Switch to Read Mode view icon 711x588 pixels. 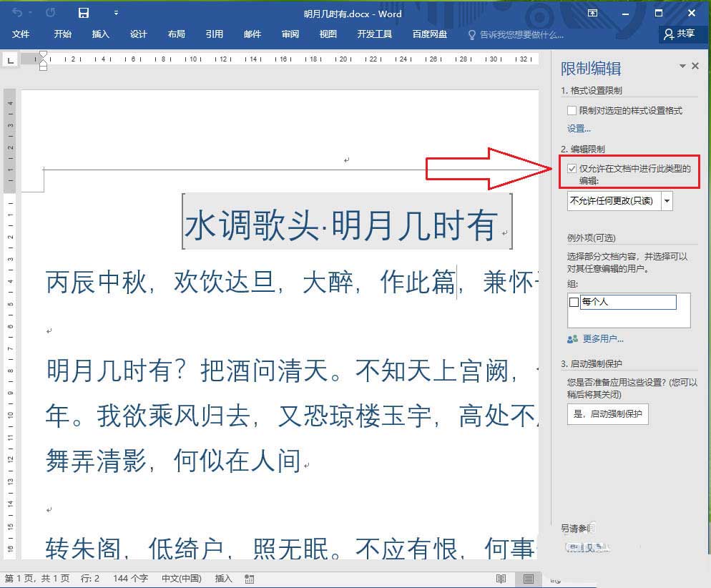(x=501, y=578)
